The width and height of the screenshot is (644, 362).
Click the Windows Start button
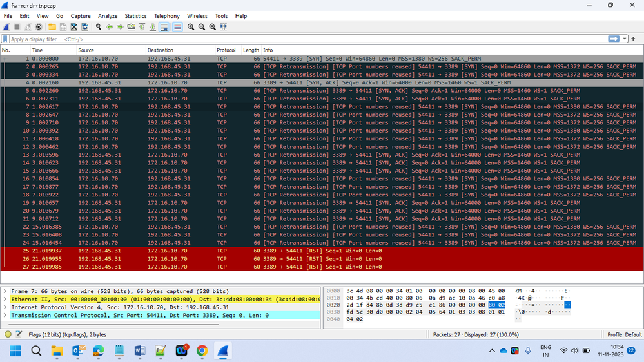tap(15, 351)
